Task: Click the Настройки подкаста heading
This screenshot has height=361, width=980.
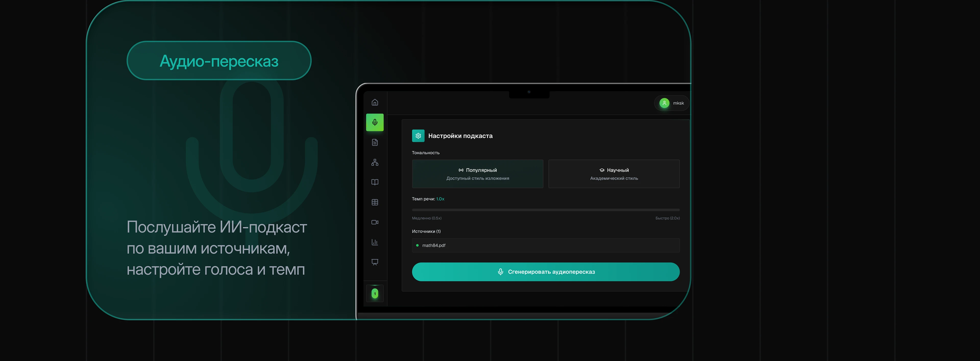Action: (x=460, y=136)
